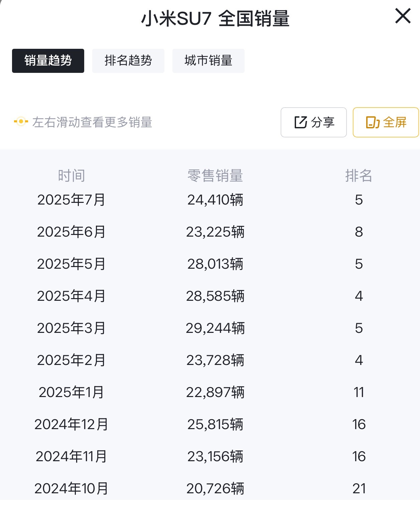
Task: Select the 2024年11月 row date
Action: click(x=72, y=457)
